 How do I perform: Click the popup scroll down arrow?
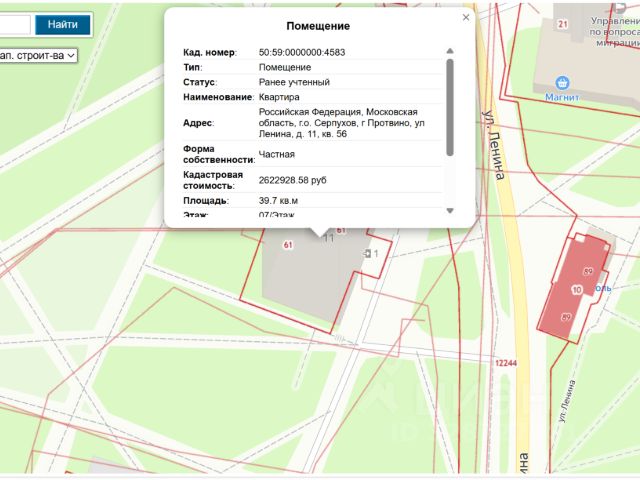click(x=450, y=211)
